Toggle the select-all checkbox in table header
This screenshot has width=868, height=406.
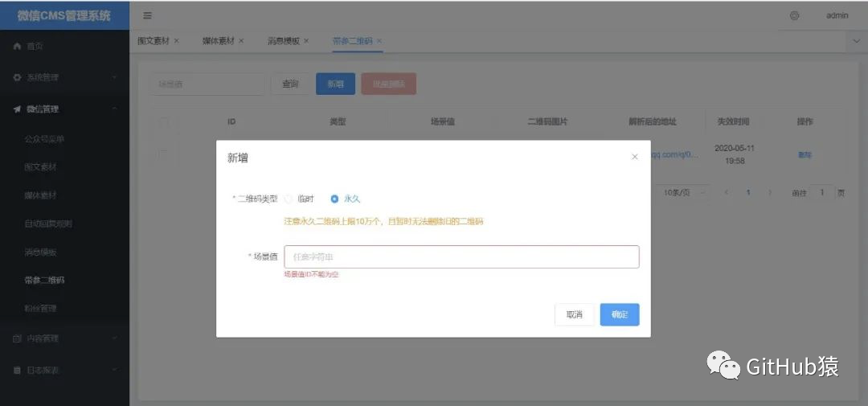pos(164,122)
